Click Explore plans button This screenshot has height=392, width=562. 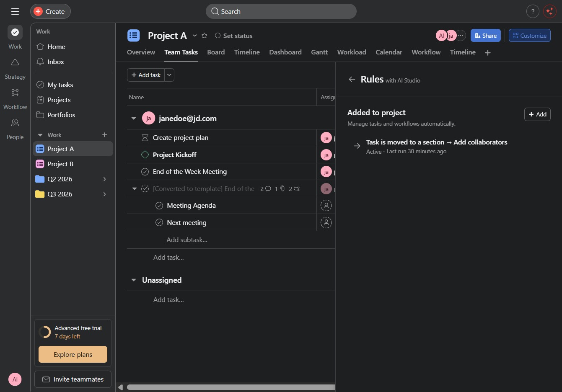tap(73, 354)
